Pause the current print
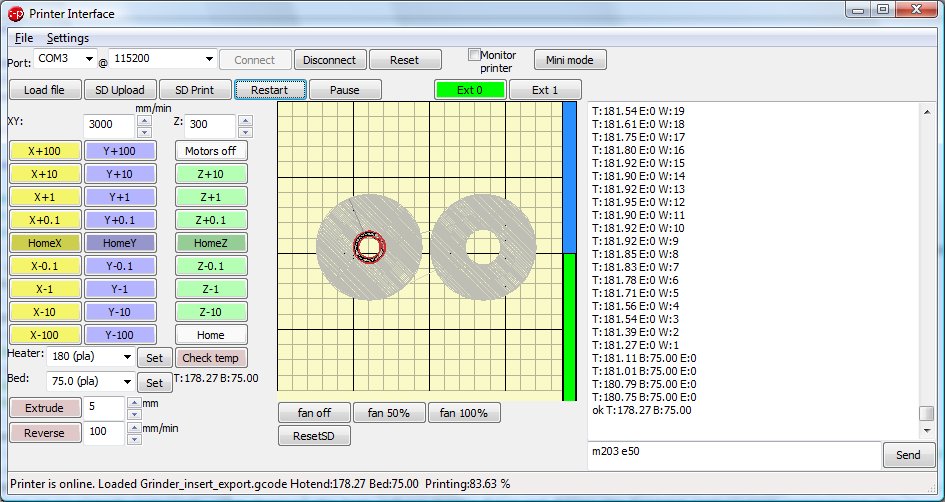 pyautogui.click(x=345, y=90)
